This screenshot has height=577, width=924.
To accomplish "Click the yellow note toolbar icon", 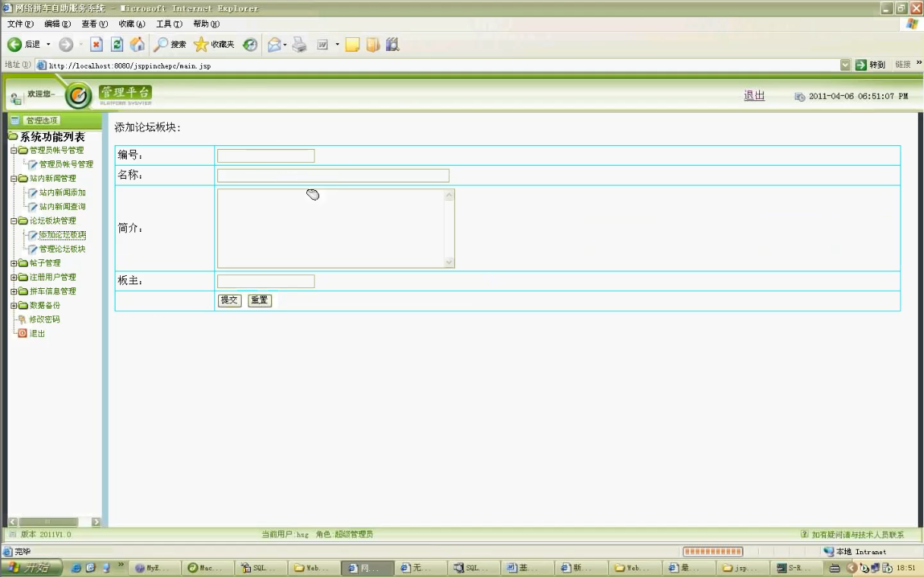I will coord(352,45).
